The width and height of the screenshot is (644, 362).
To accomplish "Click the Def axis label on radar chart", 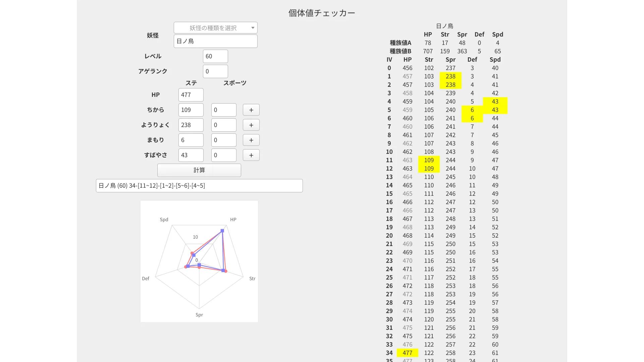I will (x=146, y=279).
